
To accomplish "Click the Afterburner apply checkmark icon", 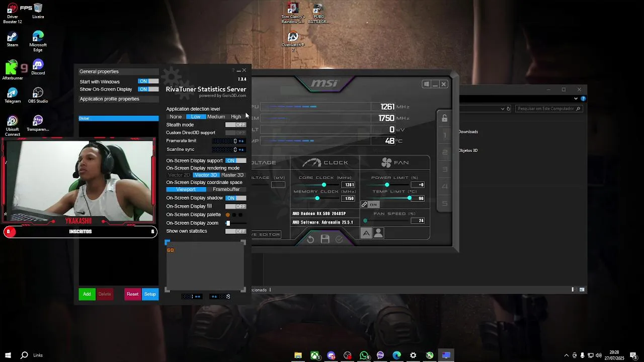I will [x=339, y=239].
